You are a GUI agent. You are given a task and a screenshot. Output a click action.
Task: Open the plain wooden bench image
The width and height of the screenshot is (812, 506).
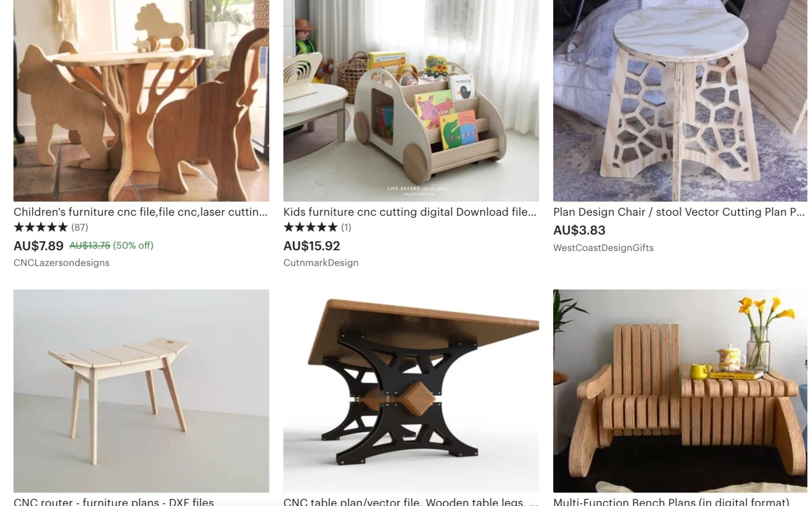tap(141, 391)
